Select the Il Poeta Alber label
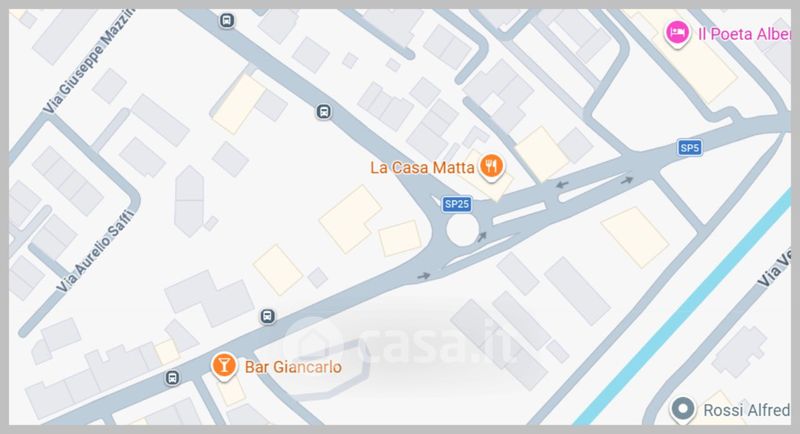 click(x=744, y=34)
